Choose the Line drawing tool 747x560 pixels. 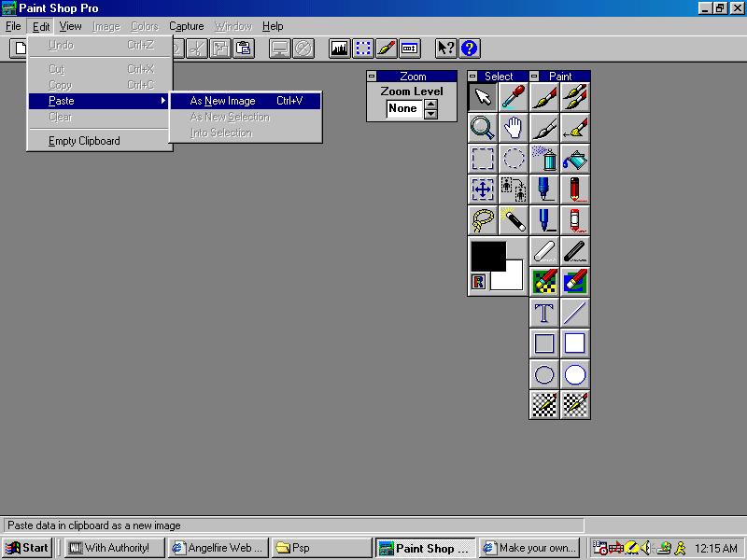(x=575, y=313)
